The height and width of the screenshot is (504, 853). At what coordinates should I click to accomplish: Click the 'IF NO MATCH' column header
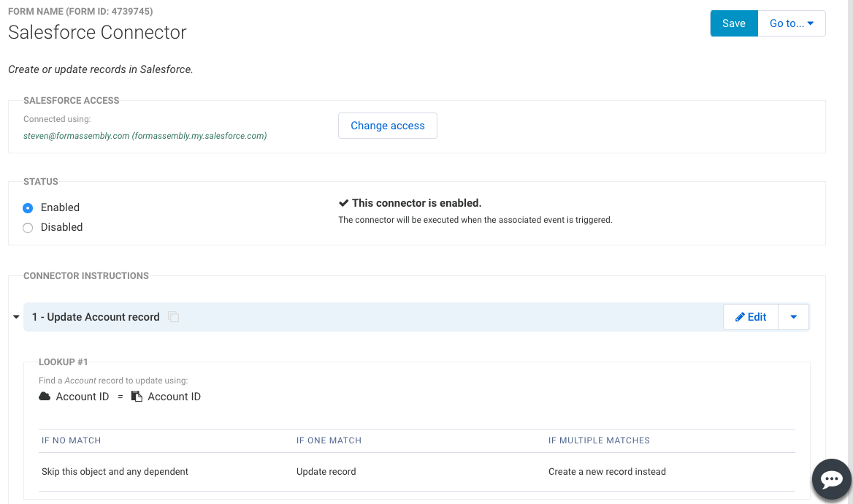(x=72, y=440)
